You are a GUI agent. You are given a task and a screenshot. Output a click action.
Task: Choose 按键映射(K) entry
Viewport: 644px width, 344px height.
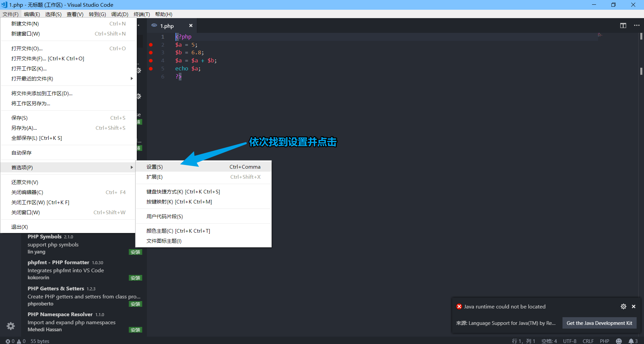tap(203, 202)
